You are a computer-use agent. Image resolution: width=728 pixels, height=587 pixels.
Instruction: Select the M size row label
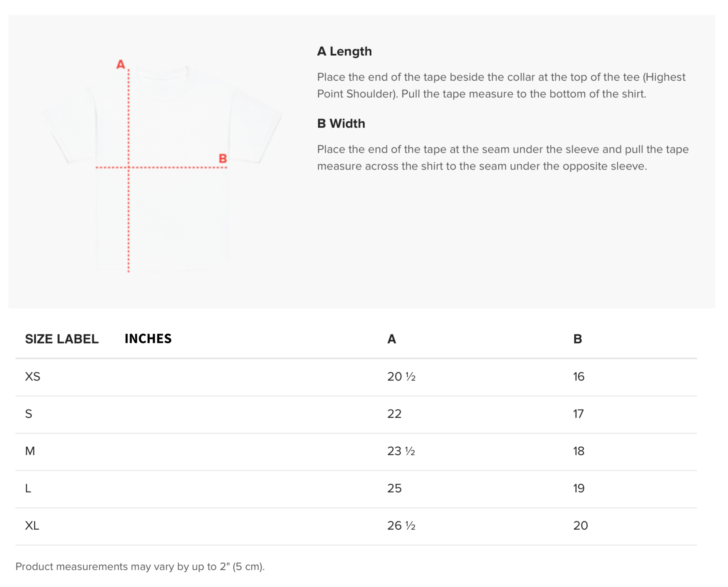coord(30,451)
